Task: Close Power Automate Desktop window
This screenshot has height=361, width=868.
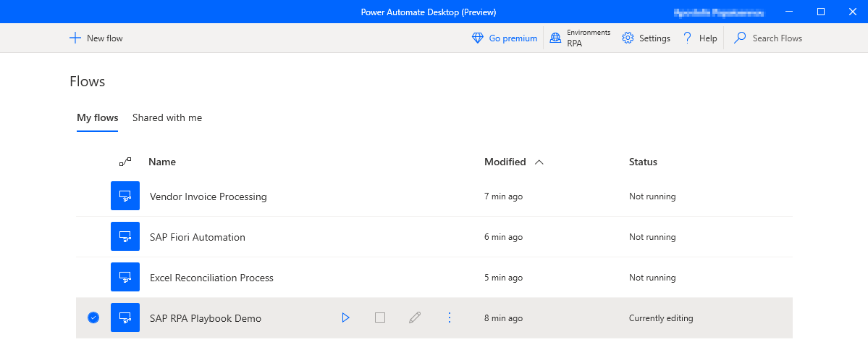Action: [852, 12]
